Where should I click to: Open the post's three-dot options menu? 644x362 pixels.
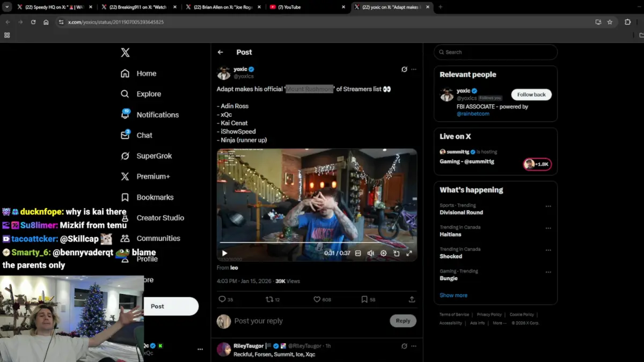[x=414, y=69]
